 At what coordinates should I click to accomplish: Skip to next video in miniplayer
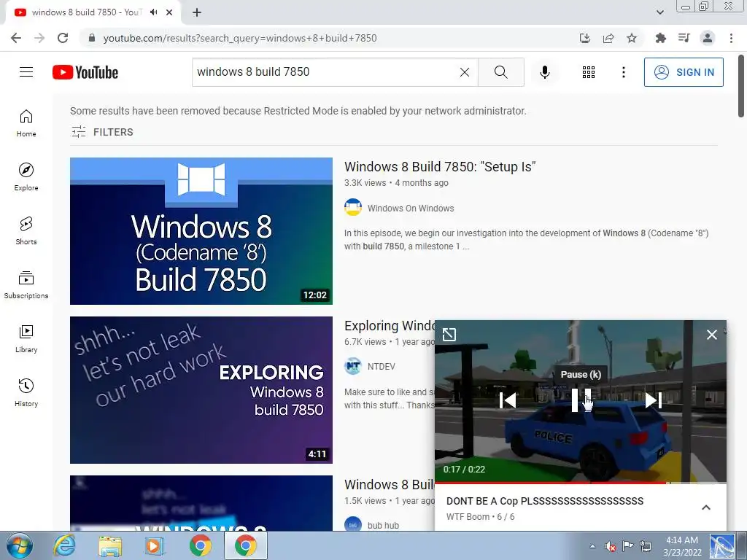653,400
